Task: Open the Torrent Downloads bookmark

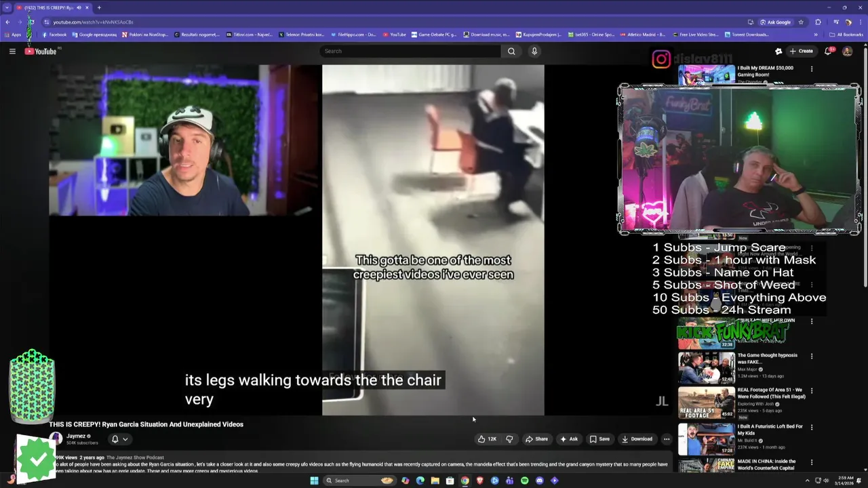Action: (x=747, y=35)
